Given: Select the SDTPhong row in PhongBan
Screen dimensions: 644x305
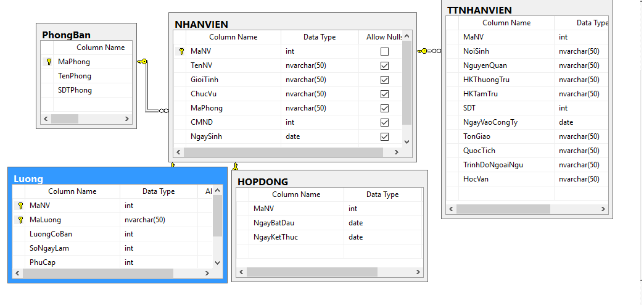Looking at the screenshot, I should (x=75, y=90).
